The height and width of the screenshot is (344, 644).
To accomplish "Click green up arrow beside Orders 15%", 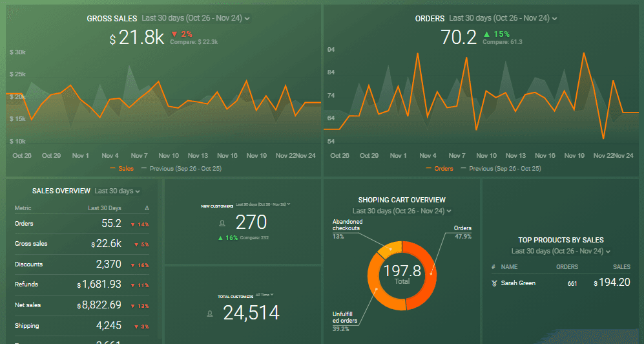I will point(486,34).
